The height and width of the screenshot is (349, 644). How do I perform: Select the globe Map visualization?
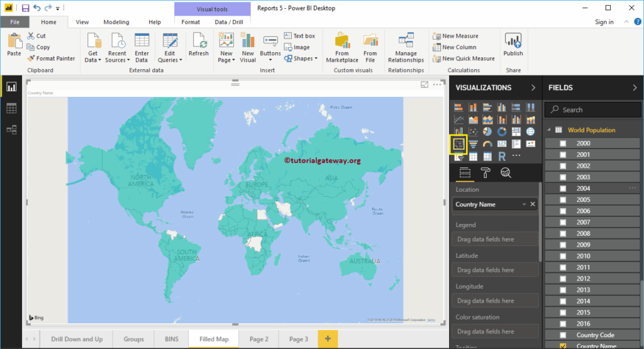coord(531,131)
